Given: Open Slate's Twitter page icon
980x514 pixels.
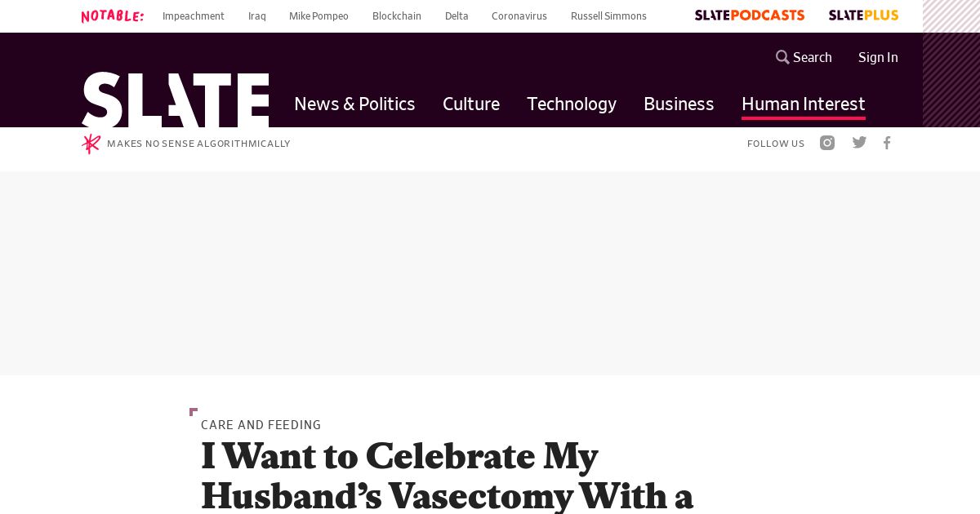Looking at the screenshot, I should click(859, 143).
